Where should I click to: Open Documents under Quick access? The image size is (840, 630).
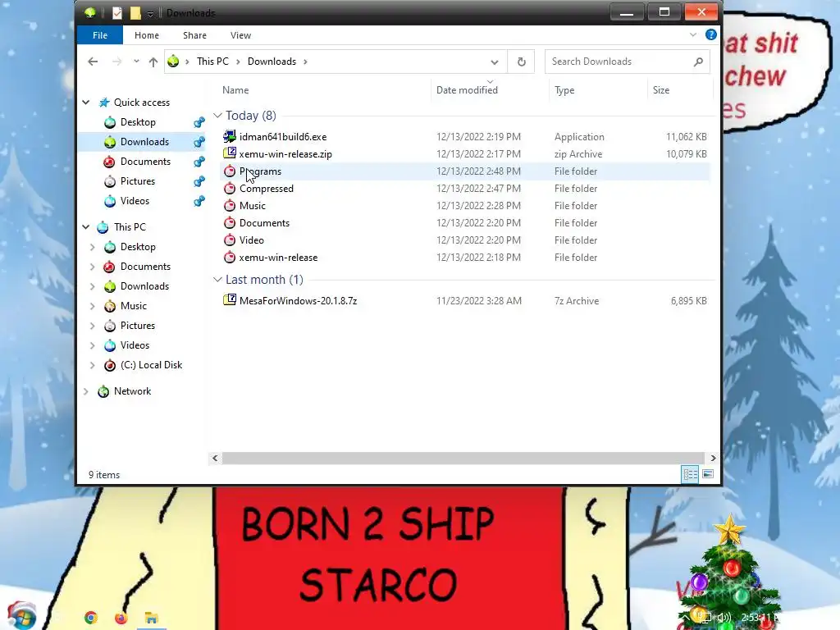145,162
